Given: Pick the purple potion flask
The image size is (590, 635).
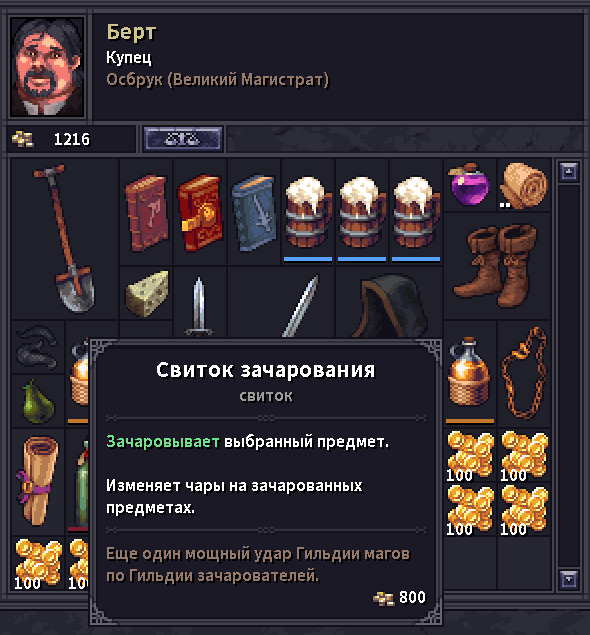Looking at the screenshot, I should tap(469, 185).
